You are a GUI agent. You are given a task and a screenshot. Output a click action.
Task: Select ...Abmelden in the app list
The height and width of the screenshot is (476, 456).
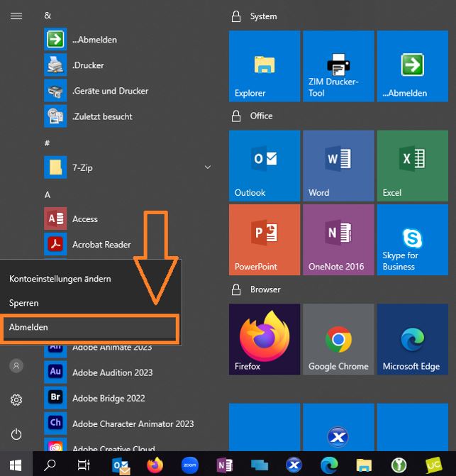tap(128, 40)
